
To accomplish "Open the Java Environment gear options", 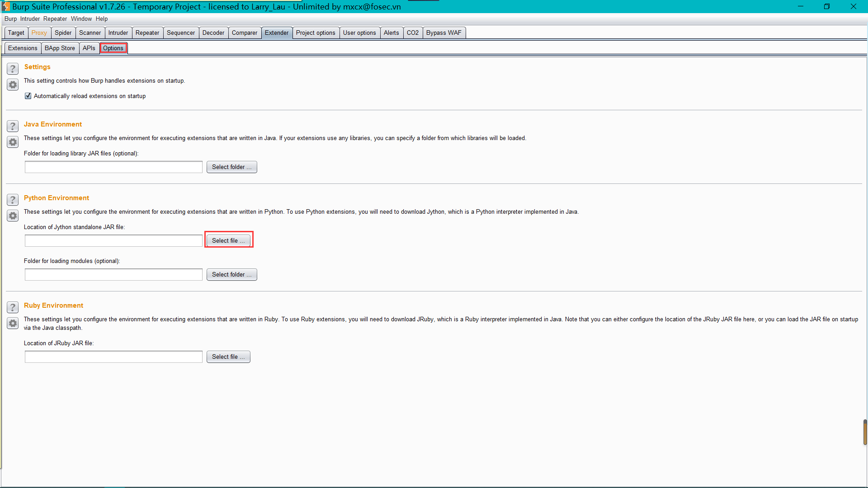I will tap(13, 142).
